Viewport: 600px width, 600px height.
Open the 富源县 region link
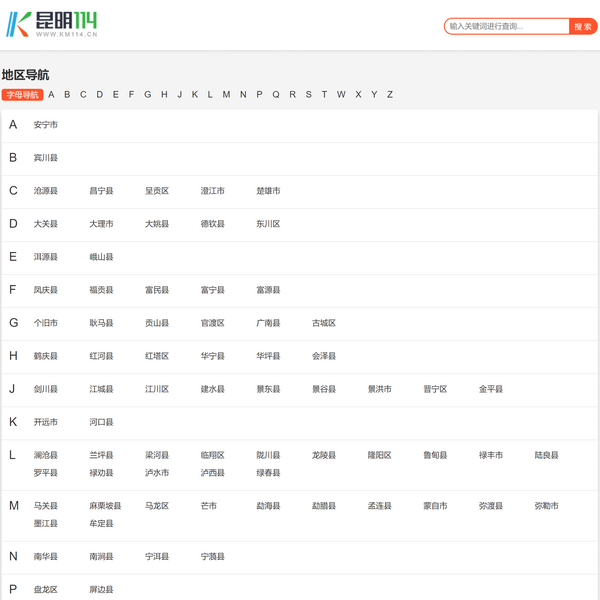[268, 290]
